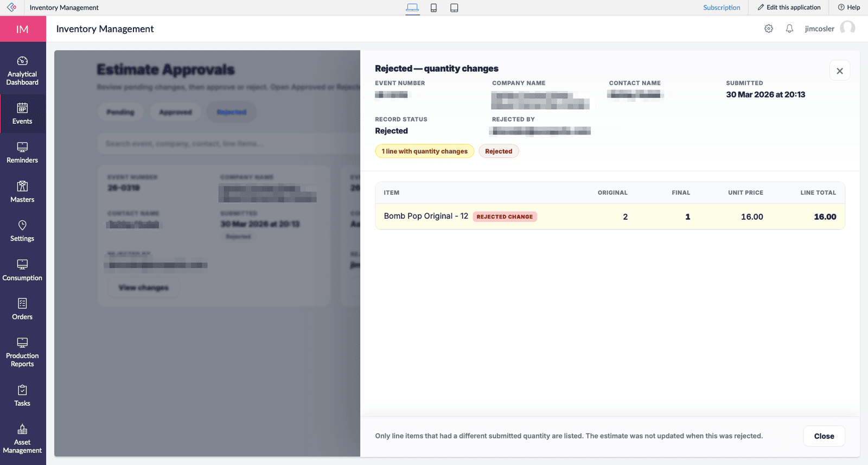Image resolution: width=868 pixels, height=465 pixels.
Task: Click the Subscription link
Action: pos(722,8)
